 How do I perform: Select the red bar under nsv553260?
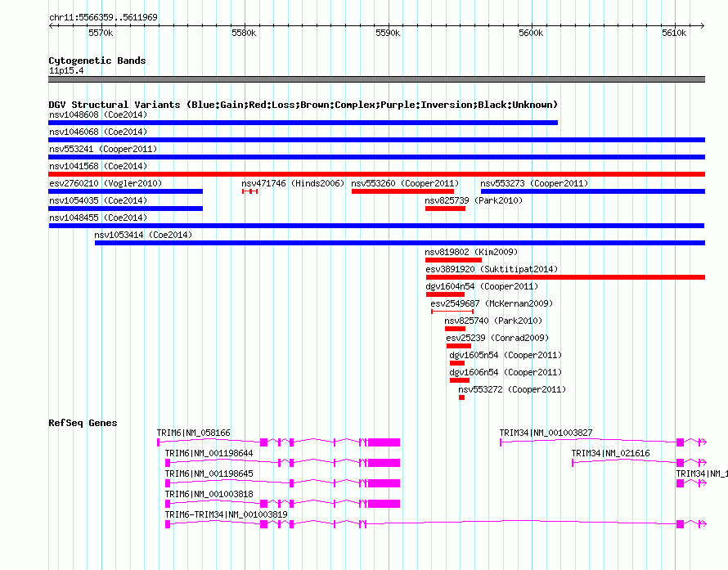click(402, 191)
